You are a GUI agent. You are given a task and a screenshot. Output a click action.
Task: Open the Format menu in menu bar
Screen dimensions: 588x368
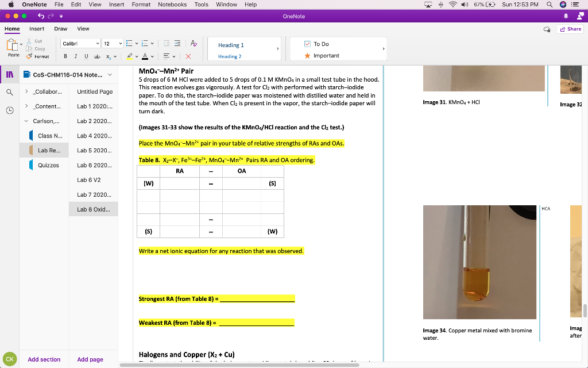(x=141, y=5)
